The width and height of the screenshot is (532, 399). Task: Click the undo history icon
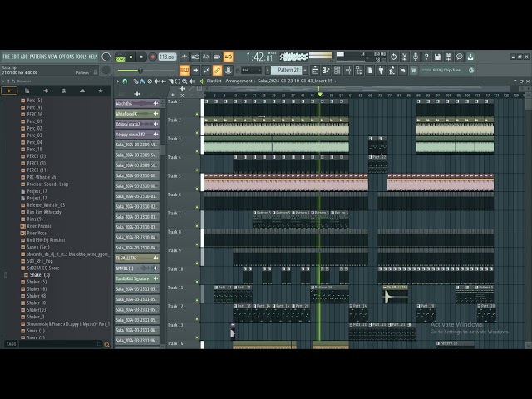(393, 57)
